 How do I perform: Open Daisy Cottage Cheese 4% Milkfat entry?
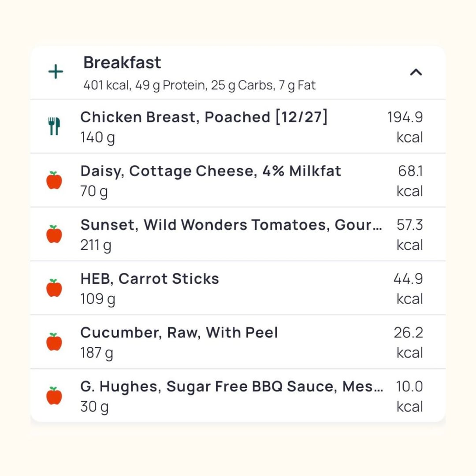click(211, 171)
